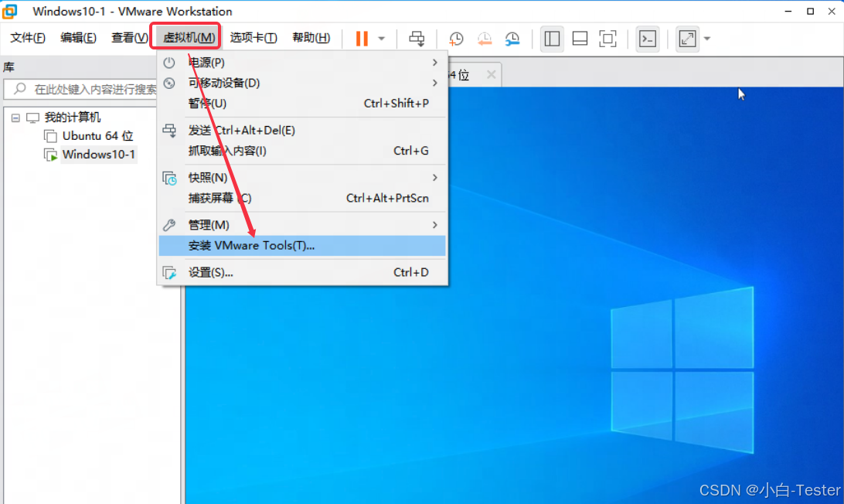This screenshot has width=844, height=504.
Task: Select the Ubuntu 64 位 virtual machine
Action: point(97,136)
